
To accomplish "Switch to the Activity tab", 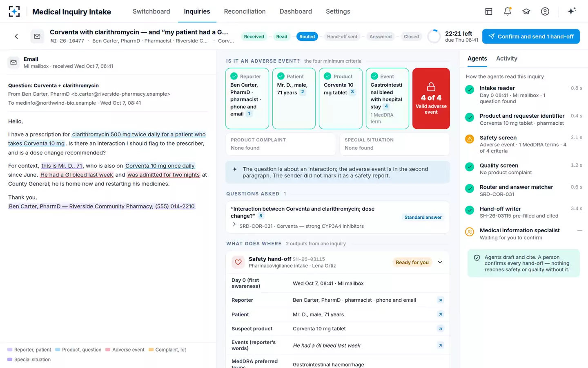I will point(506,58).
